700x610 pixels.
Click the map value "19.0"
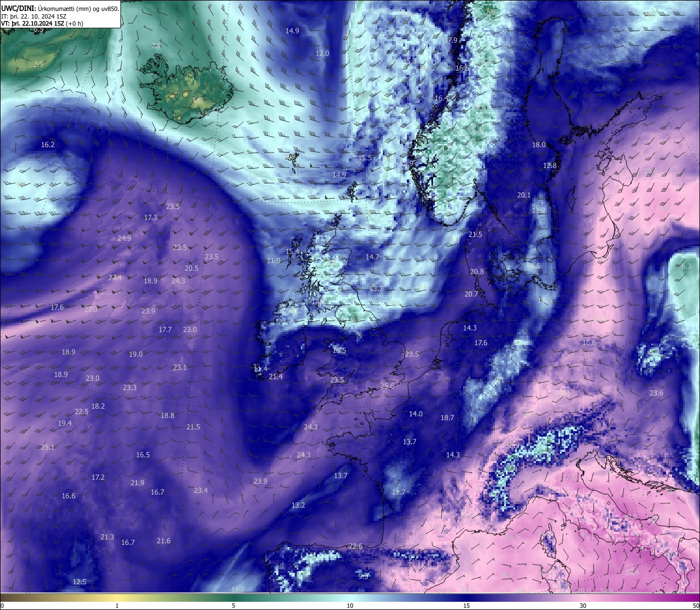coord(136,354)
